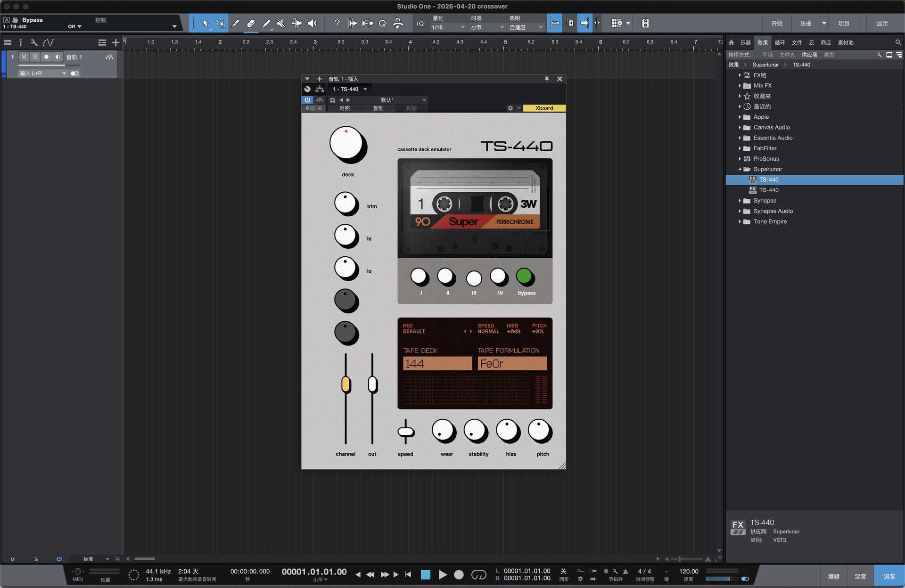
Task: Click the Play button in the transport
Action: (x=442, y=574)
